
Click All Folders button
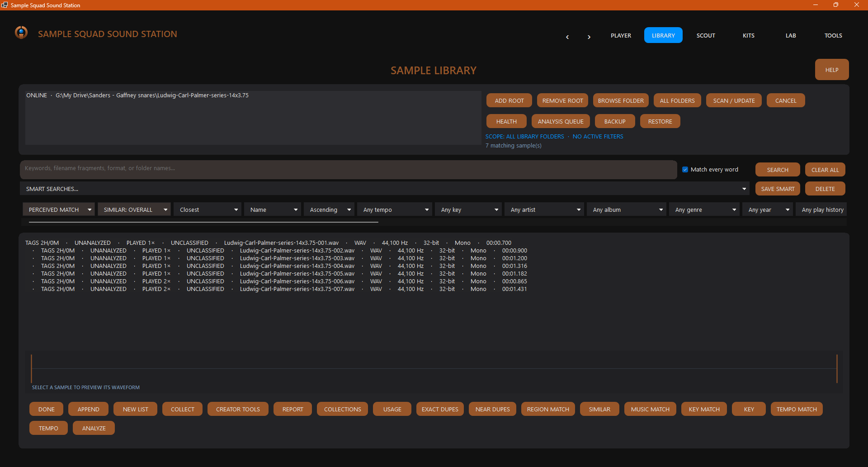(x=677, y=100)
